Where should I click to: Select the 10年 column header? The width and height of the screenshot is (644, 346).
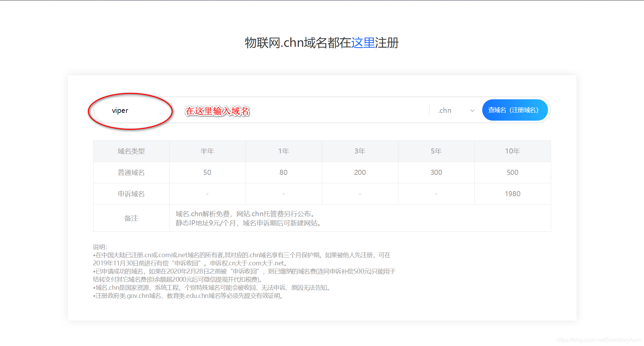[x=512, y=151]
